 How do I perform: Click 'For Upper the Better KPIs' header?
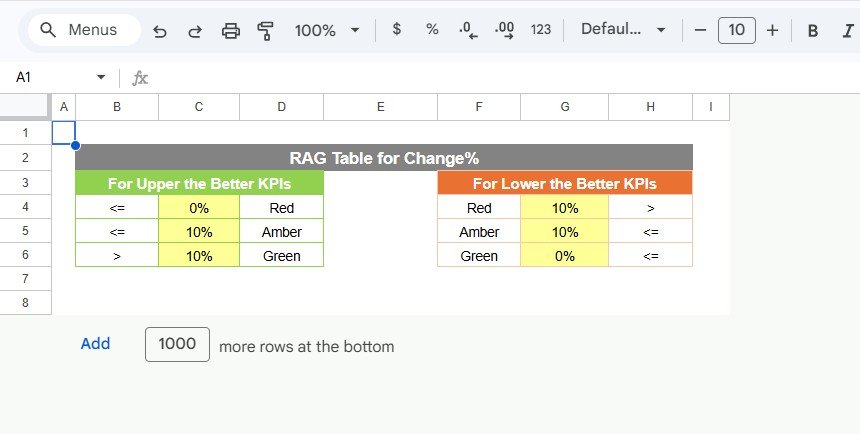[x=200, y=183]
